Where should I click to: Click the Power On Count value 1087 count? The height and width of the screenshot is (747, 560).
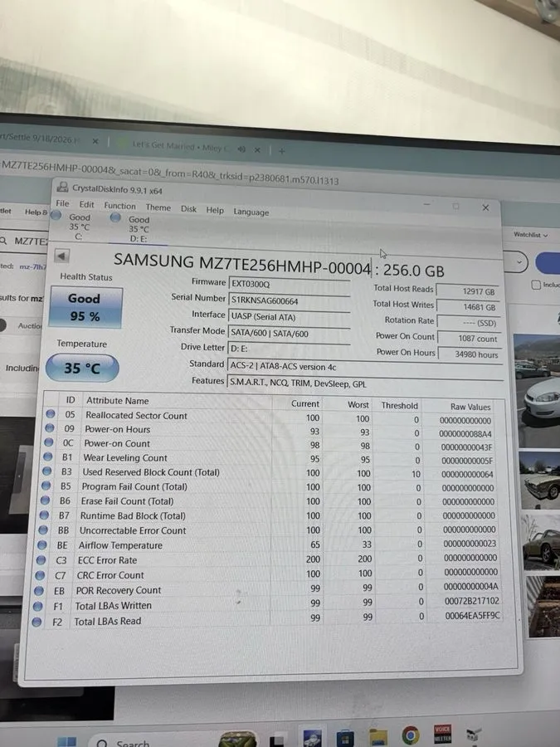click(470, 339)
